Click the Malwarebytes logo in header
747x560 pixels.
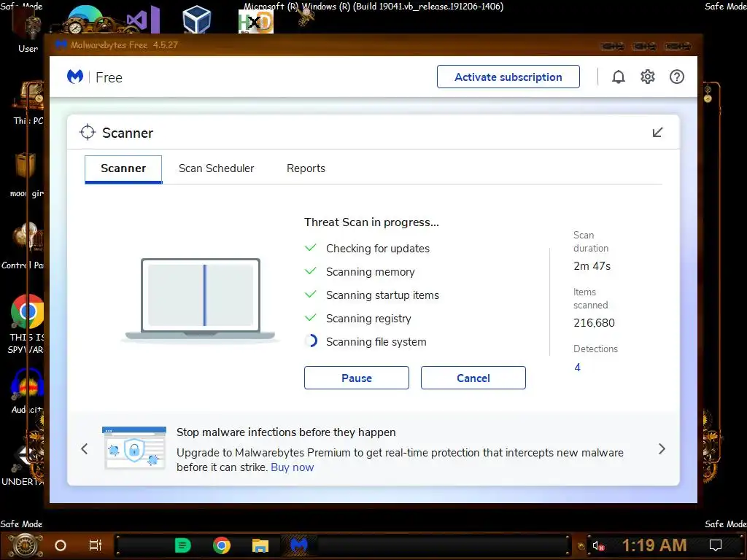75,77
